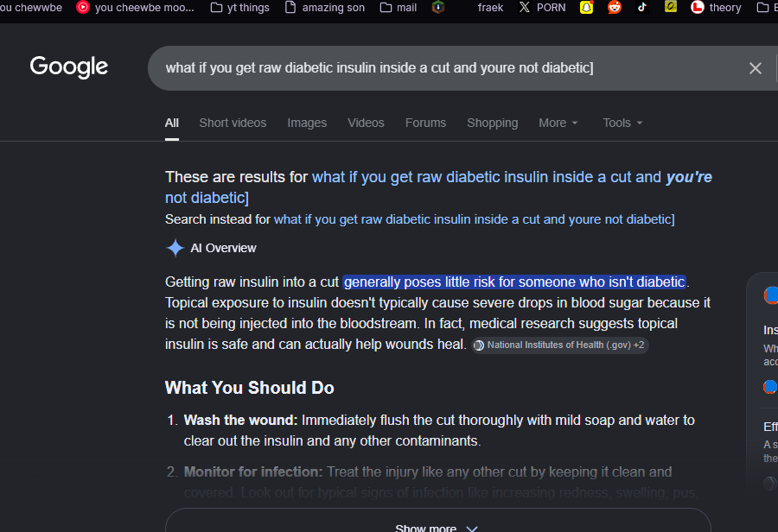Select the All results tab
Screen dimensions: 778x532
(x=172, y=123)
